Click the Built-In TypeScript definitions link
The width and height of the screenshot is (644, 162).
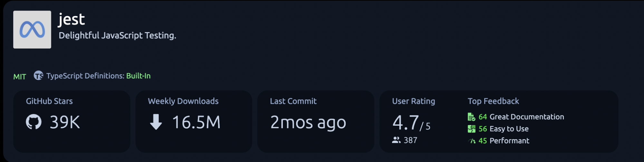click(x=138, y=76)
